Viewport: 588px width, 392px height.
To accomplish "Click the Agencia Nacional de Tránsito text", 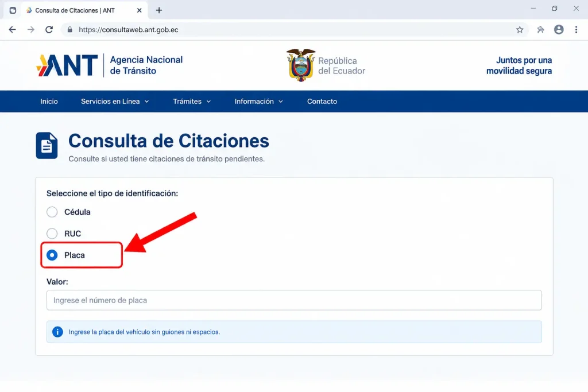I will [146, 65].
